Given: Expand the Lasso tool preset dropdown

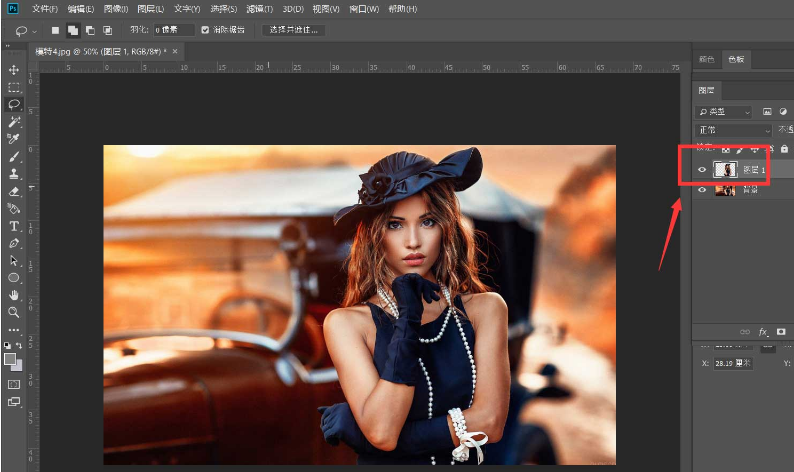Looking at the screenshot, I should click(x=32, y=30).
